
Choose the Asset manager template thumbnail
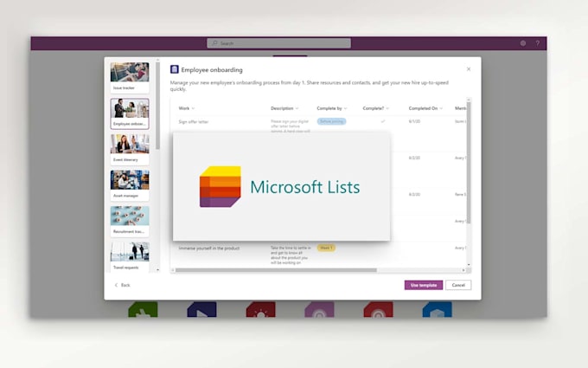[130, 185]
